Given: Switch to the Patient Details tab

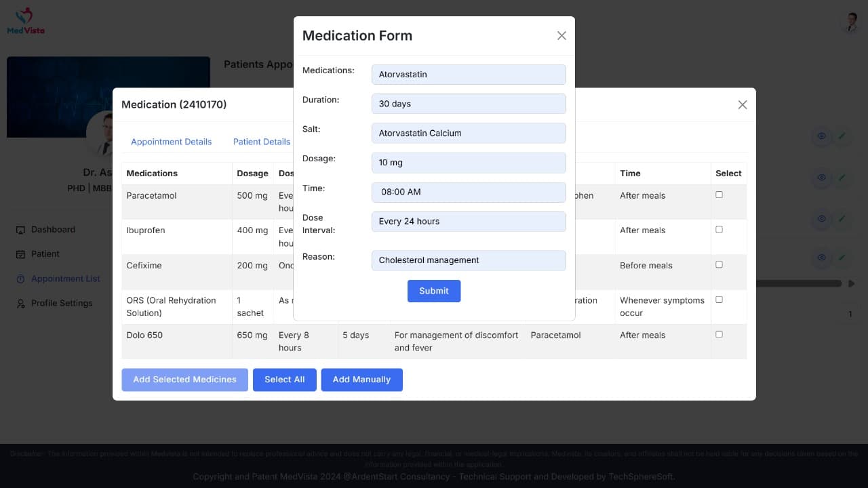Looking at the screenshot, I should (x=262, y=142).
